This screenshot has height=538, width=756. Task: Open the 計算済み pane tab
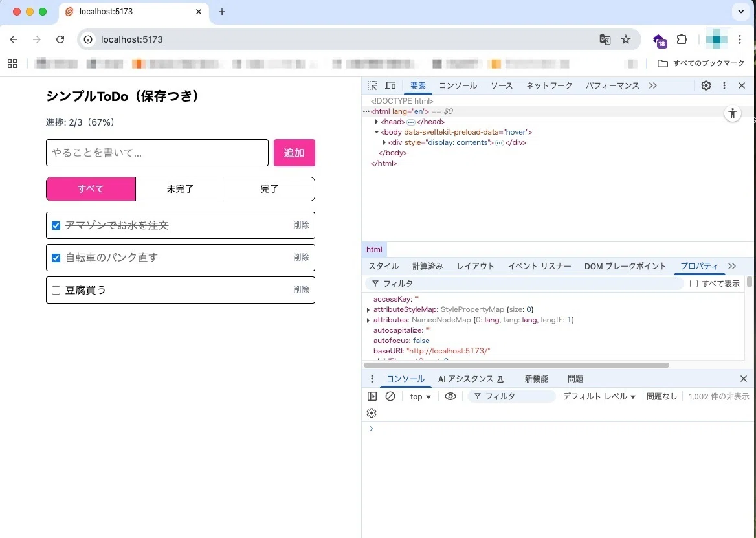(x=428, y=266)
